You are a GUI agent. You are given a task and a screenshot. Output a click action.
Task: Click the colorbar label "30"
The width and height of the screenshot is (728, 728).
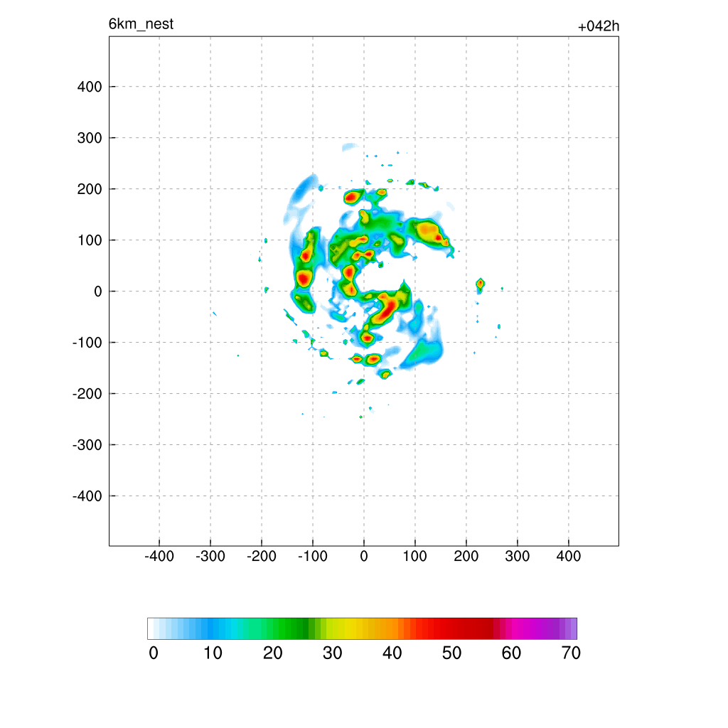(333, 653)
